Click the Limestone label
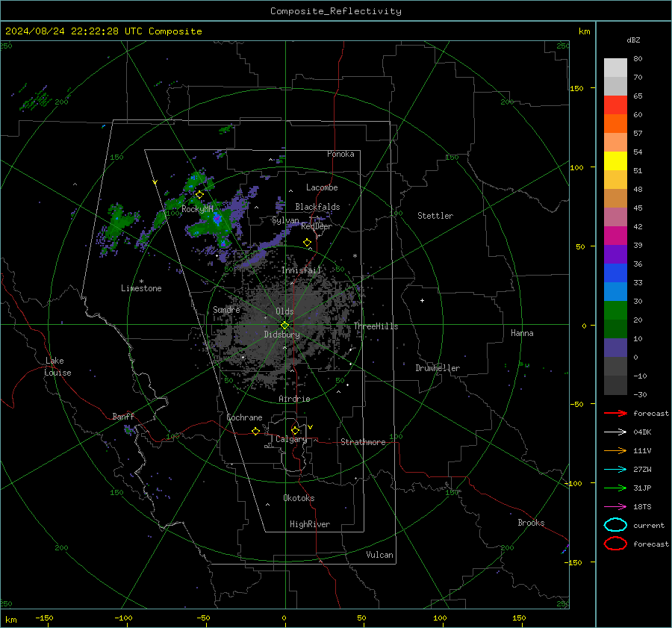 141,288
